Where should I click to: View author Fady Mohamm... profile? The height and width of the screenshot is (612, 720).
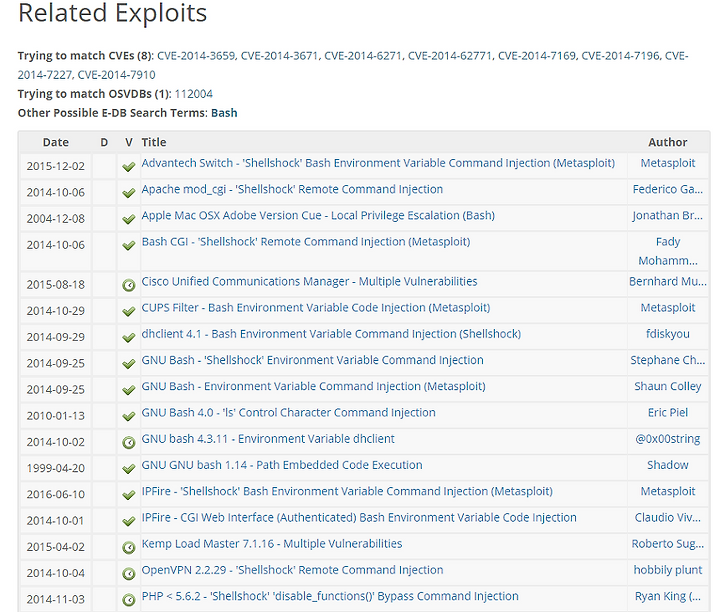668,251
